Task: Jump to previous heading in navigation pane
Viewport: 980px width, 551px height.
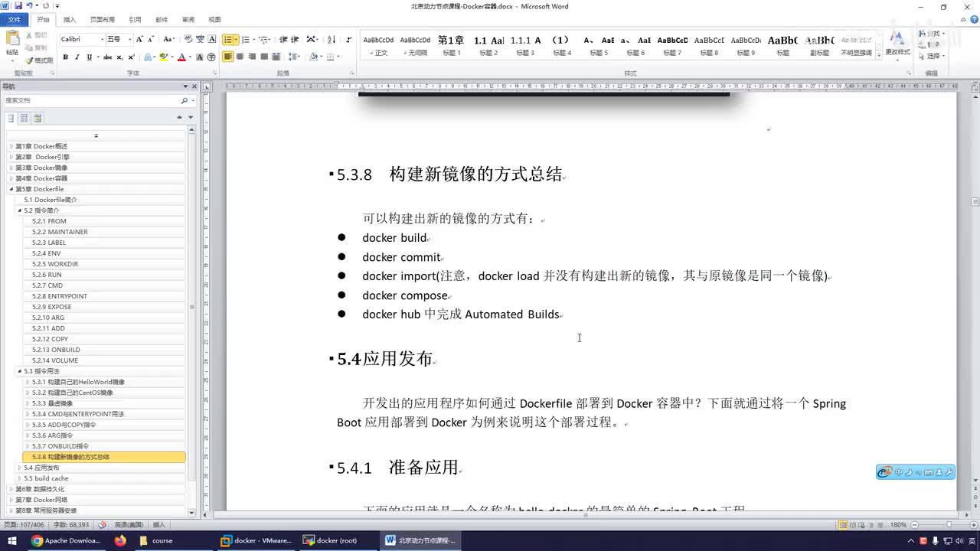Action: tap(179, 118)
